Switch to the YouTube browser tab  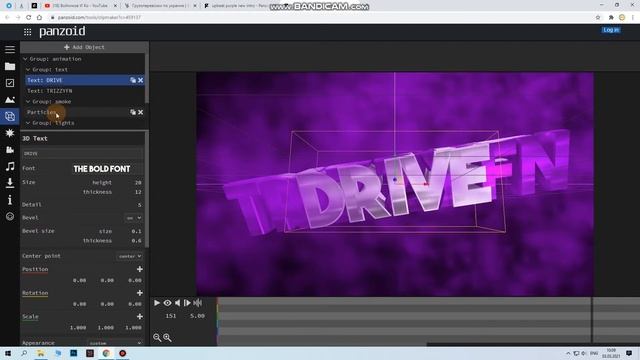coord(80,6)
